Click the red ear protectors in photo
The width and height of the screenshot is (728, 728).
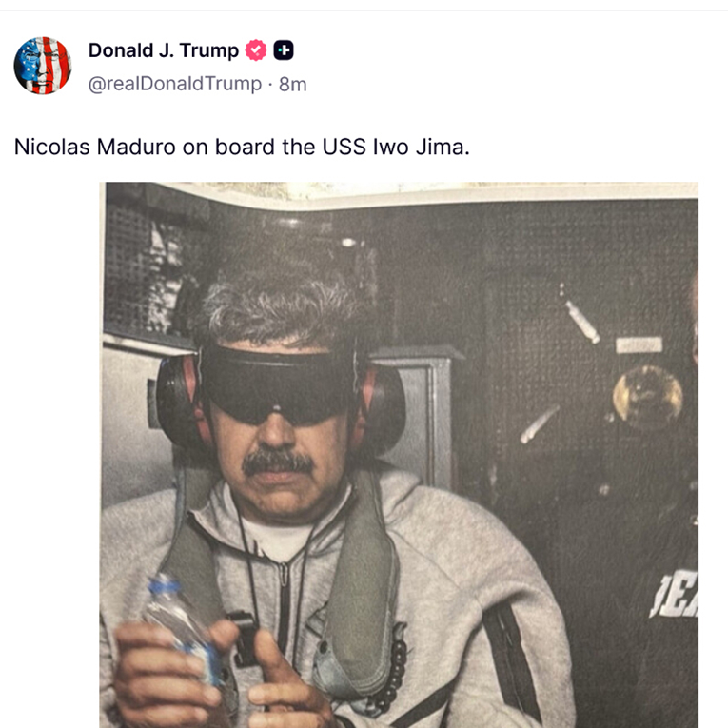(x=281, y=403)
